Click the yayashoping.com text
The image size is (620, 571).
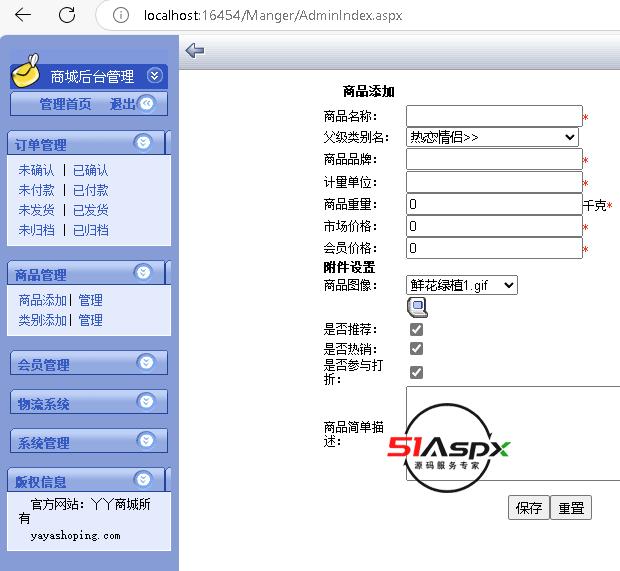click(x=76, y=536)
